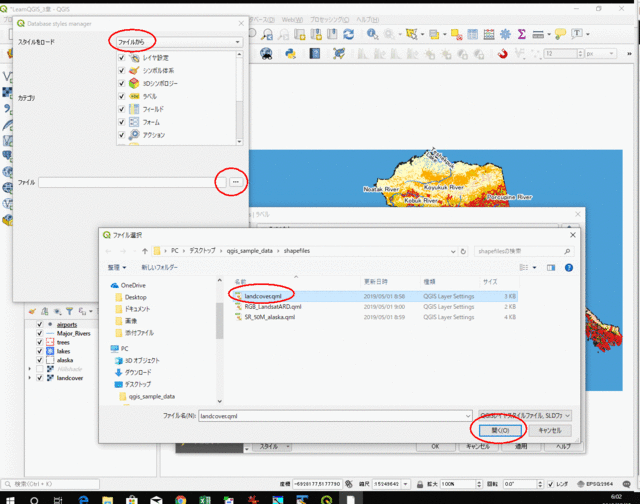Uncheck the レイヤ設定 category checkbox
This screenshot has width=640, height=504.
(122, 58)
